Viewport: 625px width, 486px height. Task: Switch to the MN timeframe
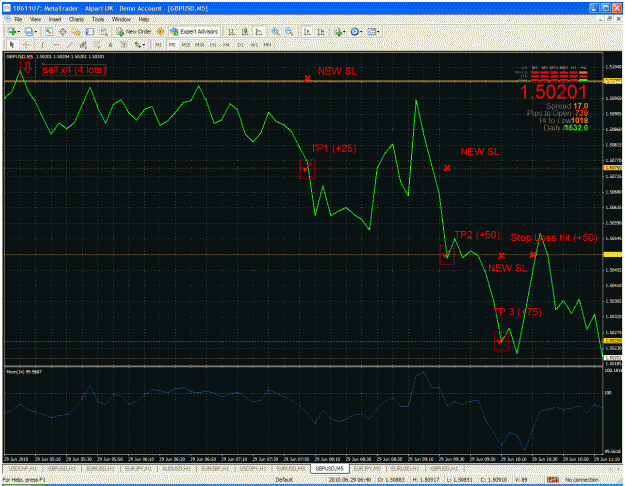coord(267,45)
